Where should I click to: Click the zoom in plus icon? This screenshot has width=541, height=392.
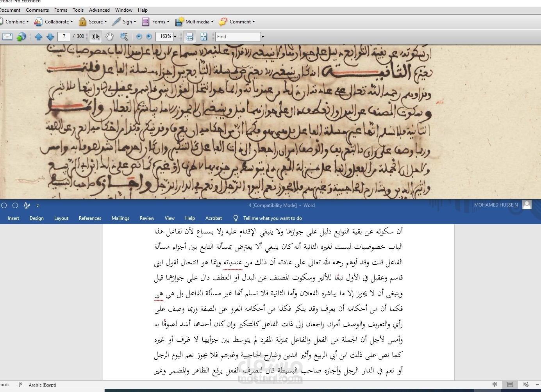coord(149,37)
